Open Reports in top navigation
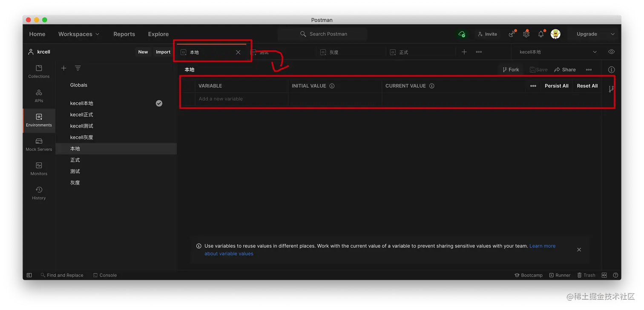 click(x=124, y=34)
